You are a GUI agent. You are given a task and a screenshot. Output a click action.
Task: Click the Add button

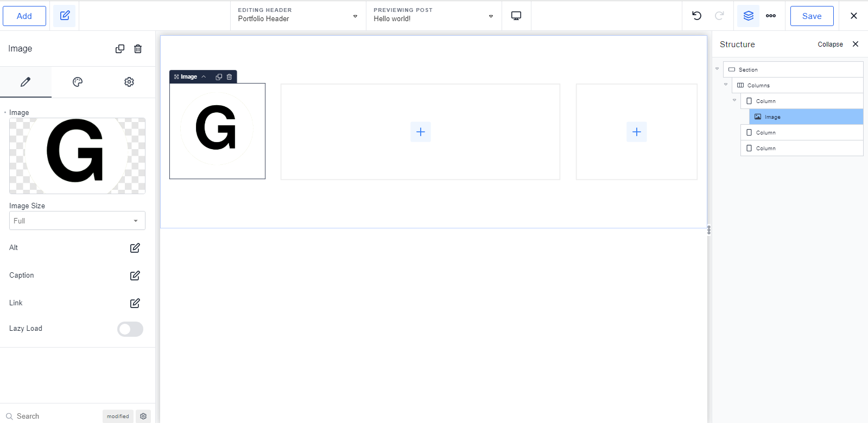point(24,16)
